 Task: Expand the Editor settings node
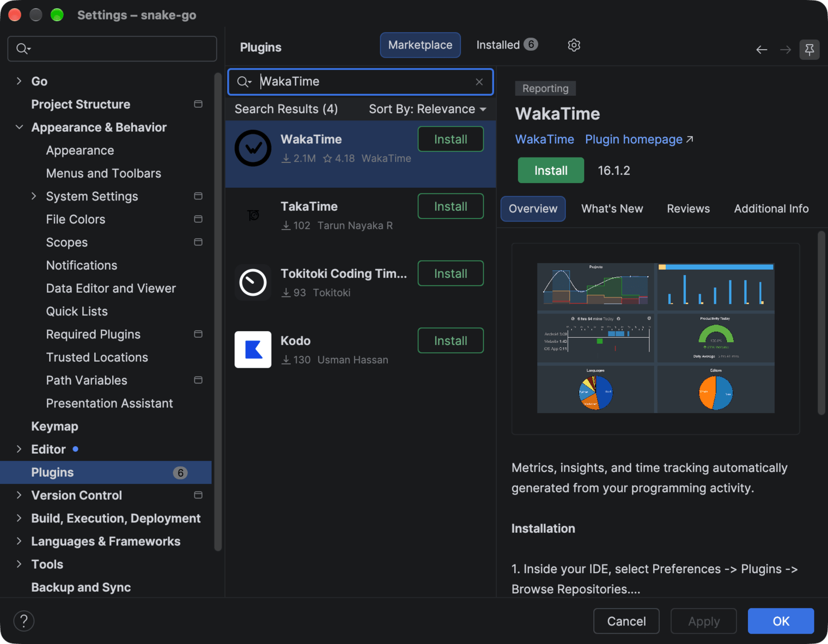[19, 449]
